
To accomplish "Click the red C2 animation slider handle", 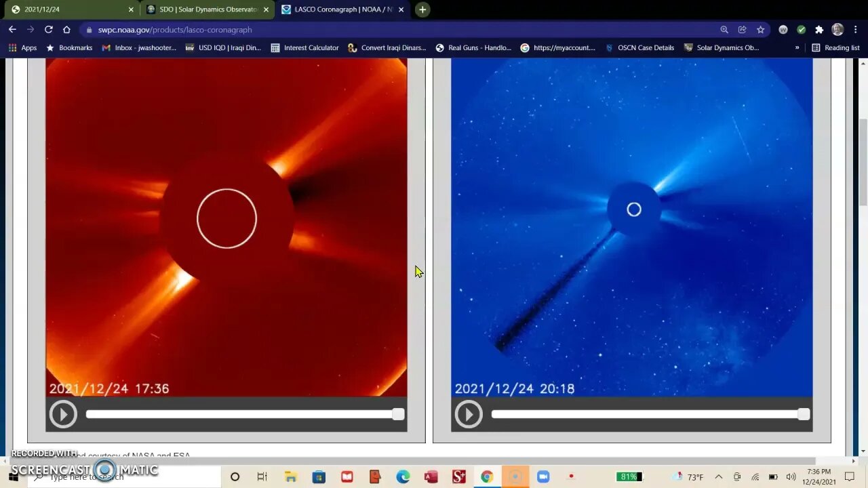I will point(398,414).
